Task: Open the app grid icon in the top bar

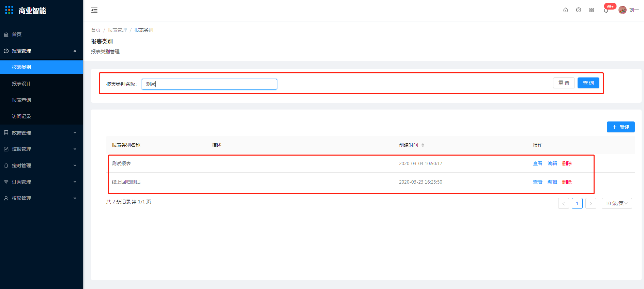Action: coord(592,10)
